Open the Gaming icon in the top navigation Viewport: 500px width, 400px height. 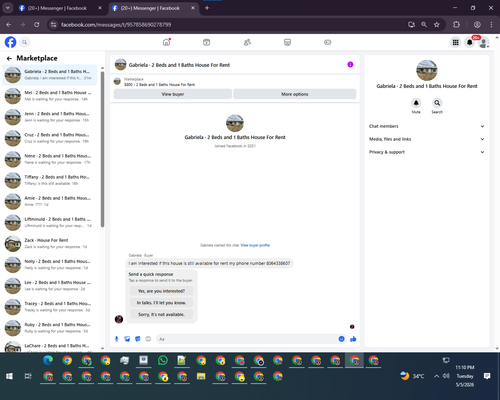[x=328, y=42]
